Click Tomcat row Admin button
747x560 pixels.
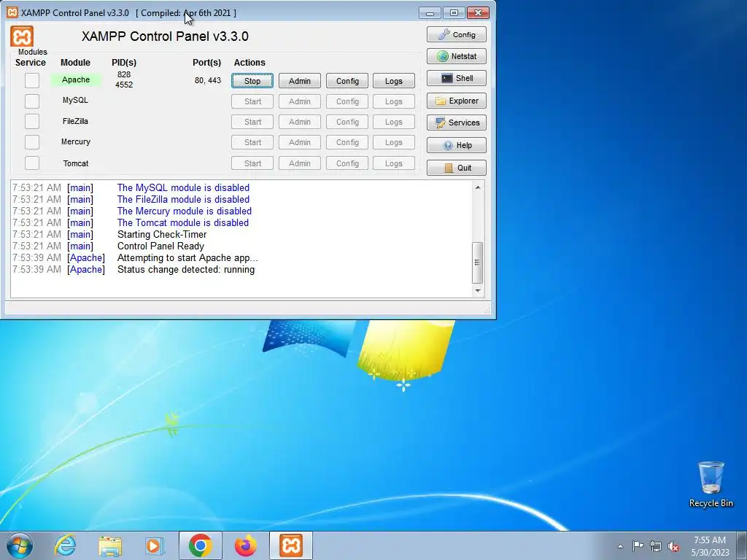[300, 163]
